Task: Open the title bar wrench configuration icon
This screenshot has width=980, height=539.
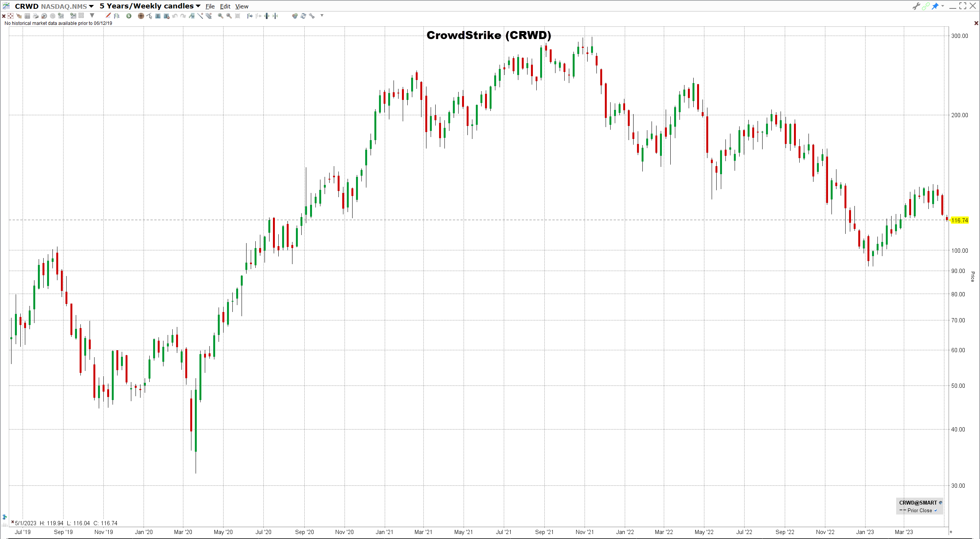Action: coord(916,6)
